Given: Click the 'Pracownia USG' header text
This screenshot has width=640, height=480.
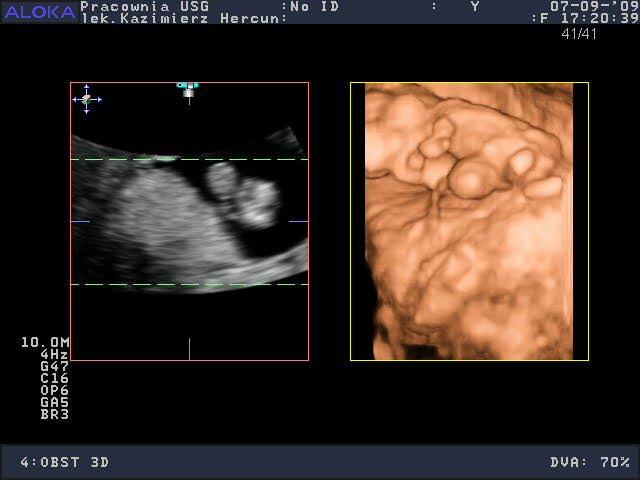Looking at the screenshot, I should 145,6.
